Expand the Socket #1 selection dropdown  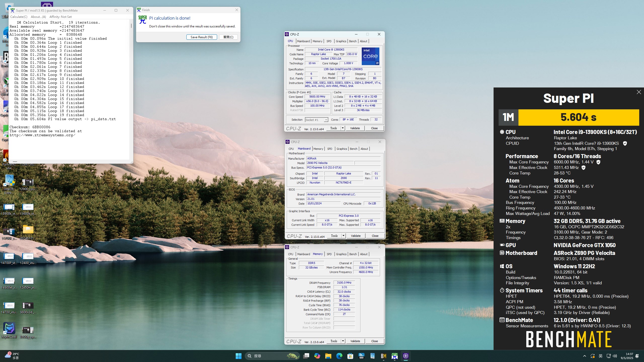326,120
